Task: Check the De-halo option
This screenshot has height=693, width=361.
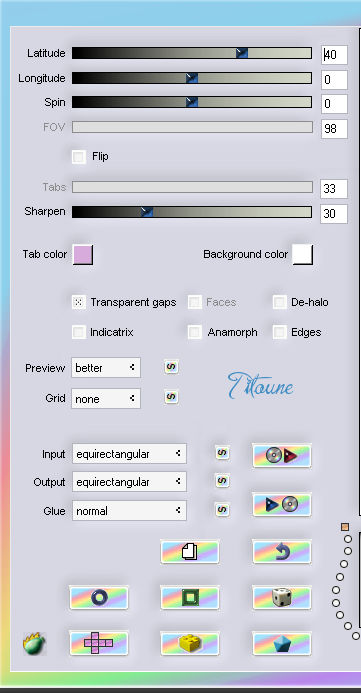Action: (279, 302)
